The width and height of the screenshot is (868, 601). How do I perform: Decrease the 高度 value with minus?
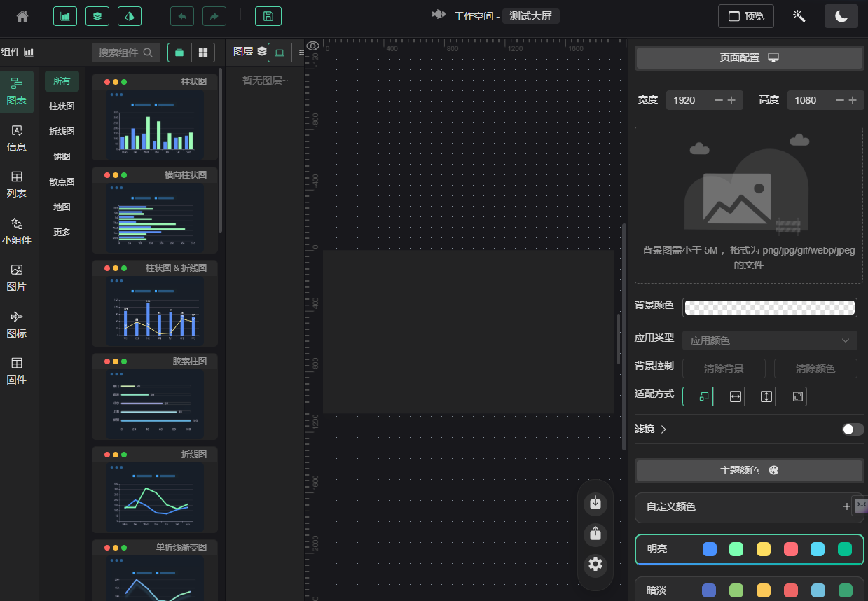pyautogui.click(x=839, y=100)
